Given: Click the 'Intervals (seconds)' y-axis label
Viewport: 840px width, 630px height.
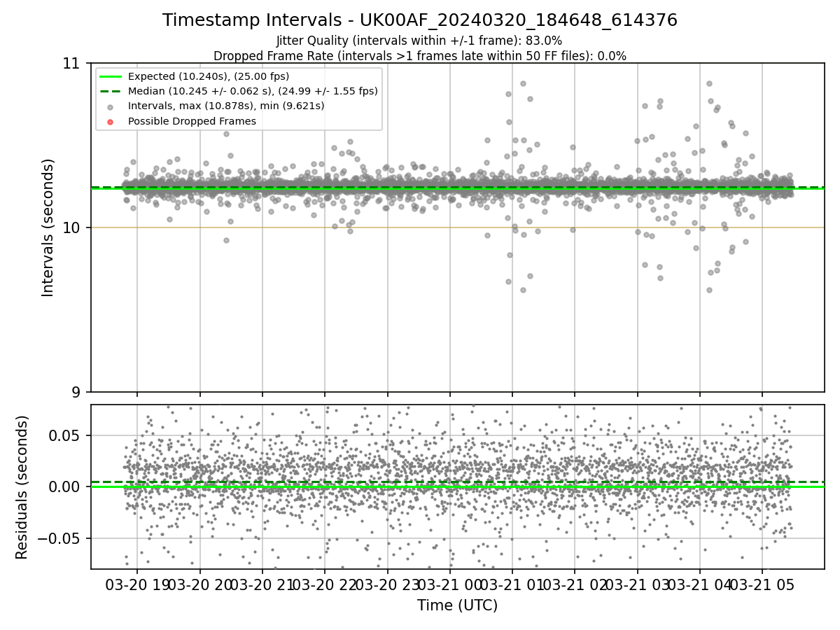Looking at the screenshot, I should (48, 227).
